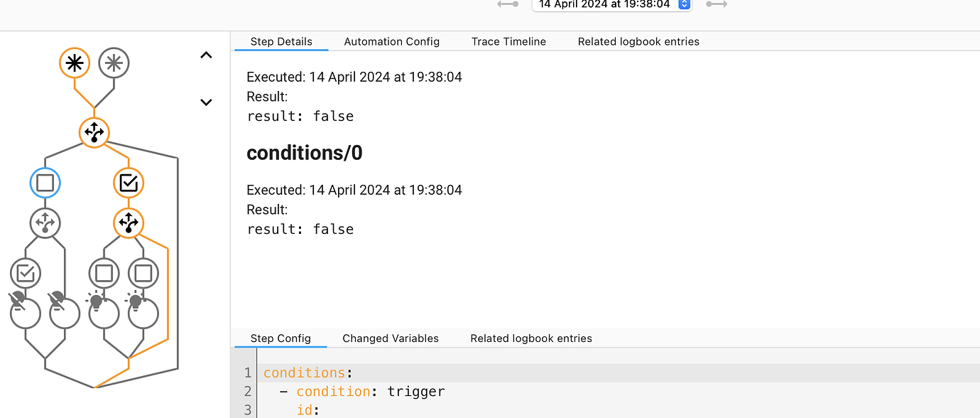The image size is (980, 418).
Task: Click the top orange choose node below triggers
Action: click(x=94, y=132)
